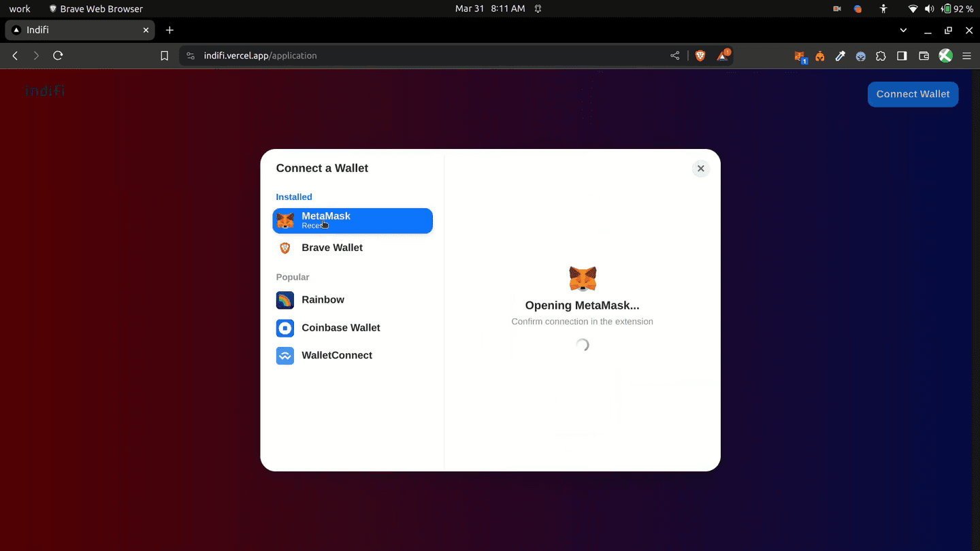Click the Installed section label
The image size is (980, 551).
pos(294,197)
